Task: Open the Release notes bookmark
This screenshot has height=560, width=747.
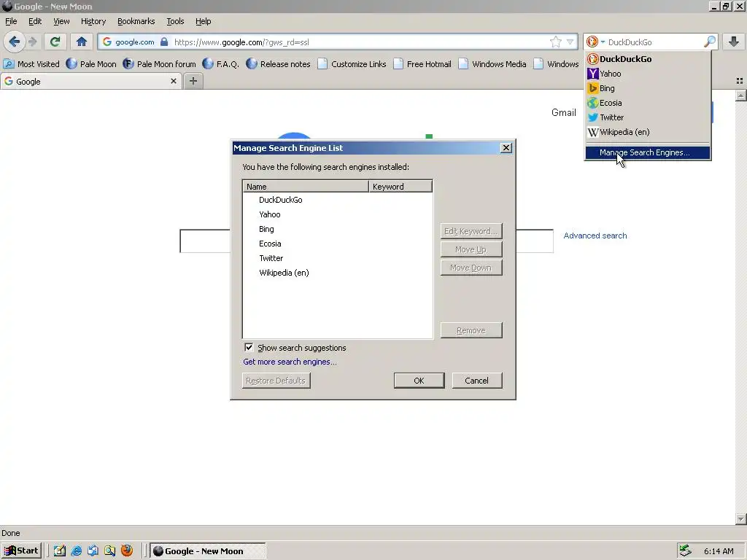Action: [x=278, y=64]
